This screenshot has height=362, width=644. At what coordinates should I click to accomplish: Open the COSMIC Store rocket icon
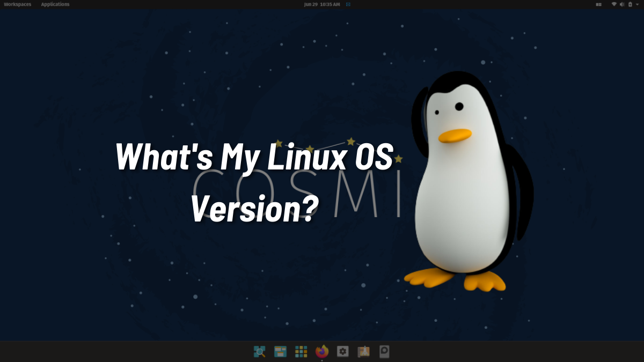point(363,352)
